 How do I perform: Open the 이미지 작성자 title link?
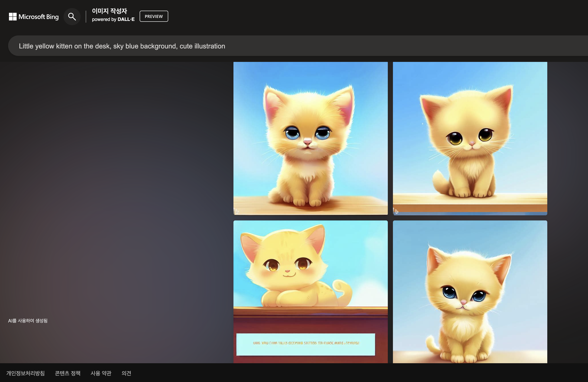(109, 11)
